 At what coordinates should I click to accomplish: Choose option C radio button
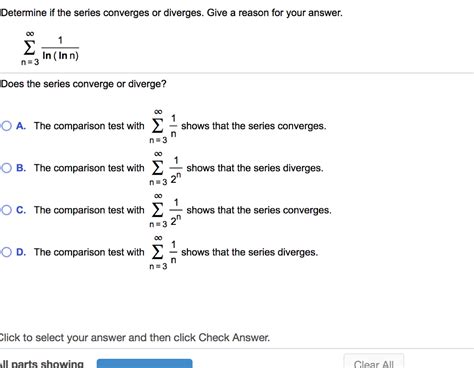click(x=6, y=210)
